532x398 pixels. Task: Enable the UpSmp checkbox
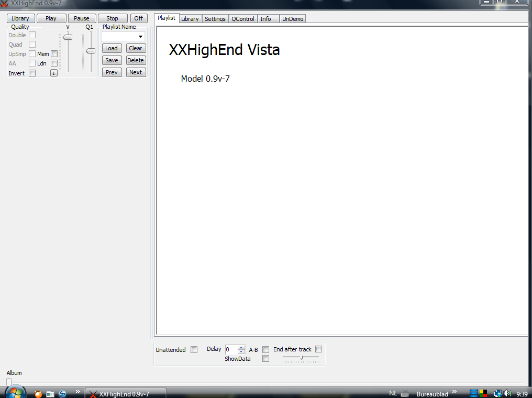coord(32,53)
